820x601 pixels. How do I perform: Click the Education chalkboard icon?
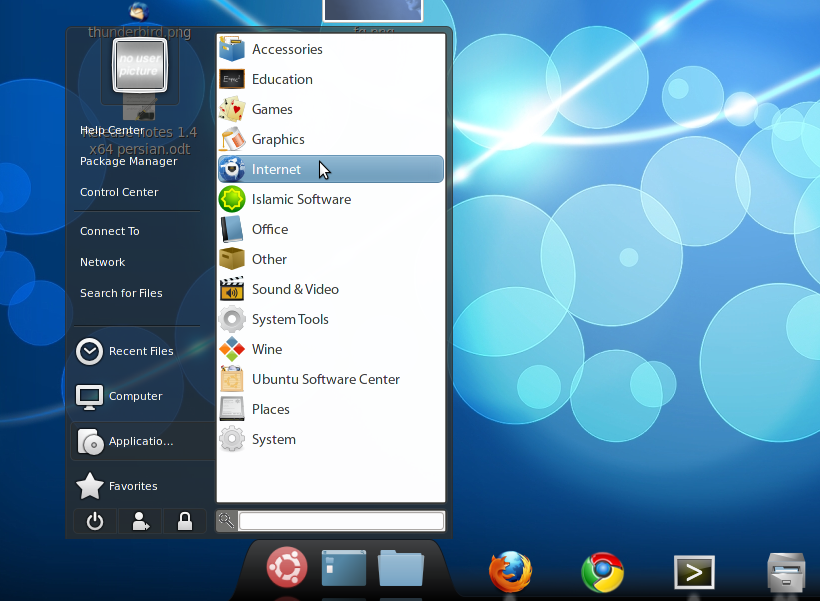pos(232,80)
